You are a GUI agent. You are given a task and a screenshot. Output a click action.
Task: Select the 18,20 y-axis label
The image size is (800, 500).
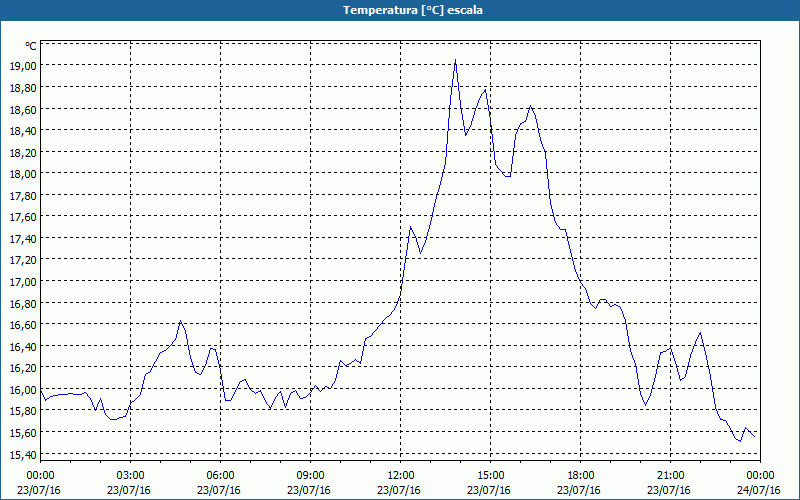point(23,153)
